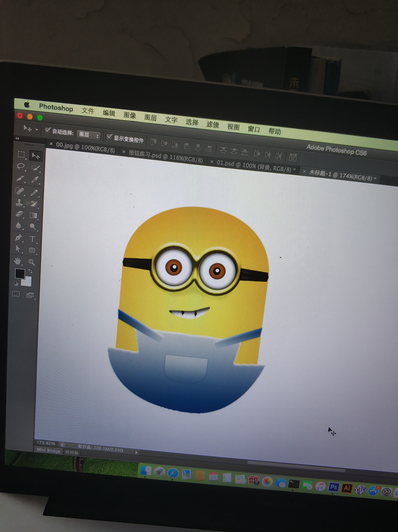This screenshot has height=532, width=398.
Task: Open the 窗口 menu
Action: pos(254,129)
